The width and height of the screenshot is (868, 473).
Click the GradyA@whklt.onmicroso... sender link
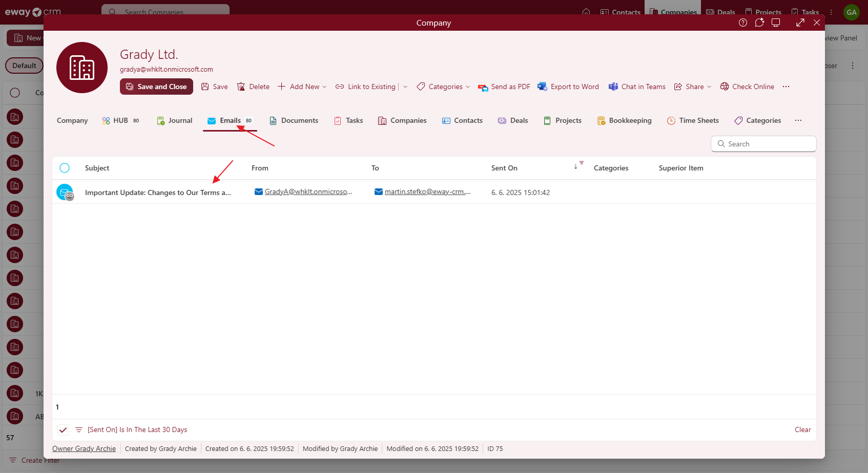(308, 192)
